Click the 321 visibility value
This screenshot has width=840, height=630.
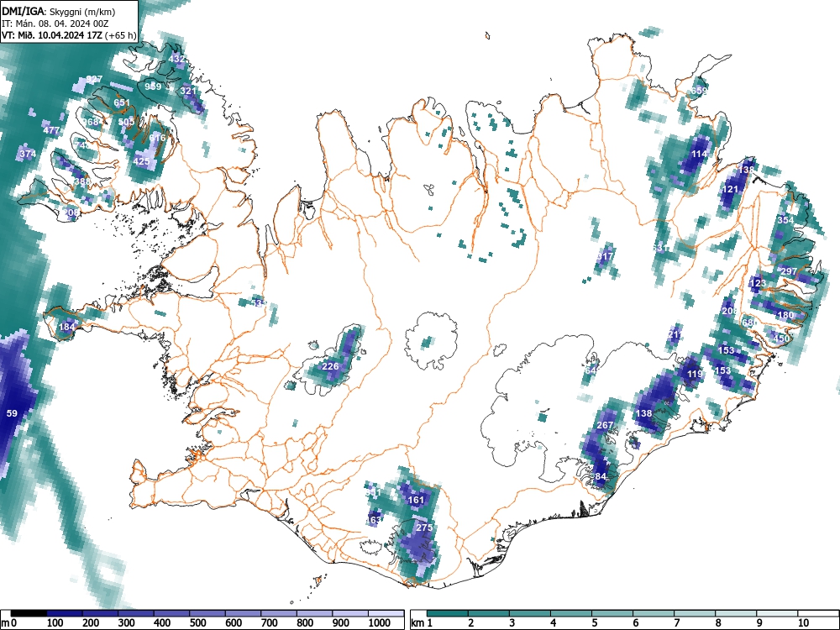pos(188,91)
